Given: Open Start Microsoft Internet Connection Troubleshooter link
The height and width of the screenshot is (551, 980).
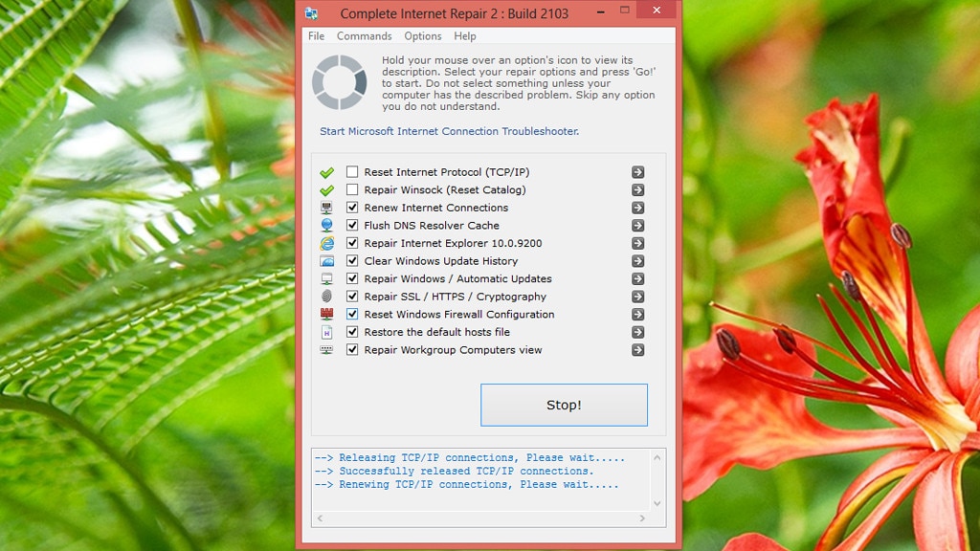Looking at the screenshot, I should [450, 131].
